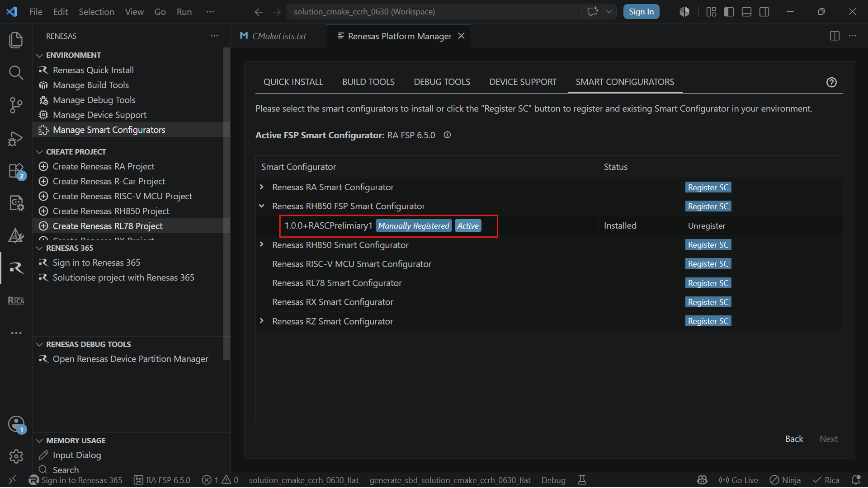Switch to the DEBUG TOOLS tab

coord(442,82)
